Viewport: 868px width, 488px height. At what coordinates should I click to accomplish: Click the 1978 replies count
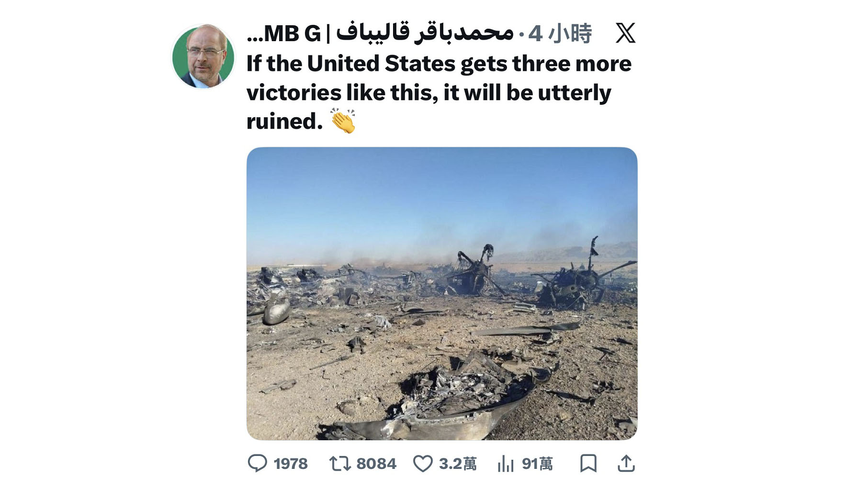point(291,464)
